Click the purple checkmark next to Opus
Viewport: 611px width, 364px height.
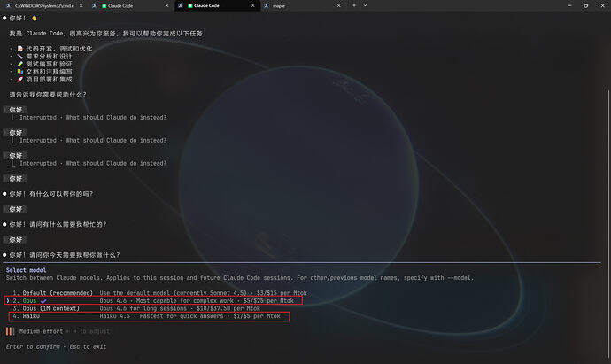(x=43, y=301)
